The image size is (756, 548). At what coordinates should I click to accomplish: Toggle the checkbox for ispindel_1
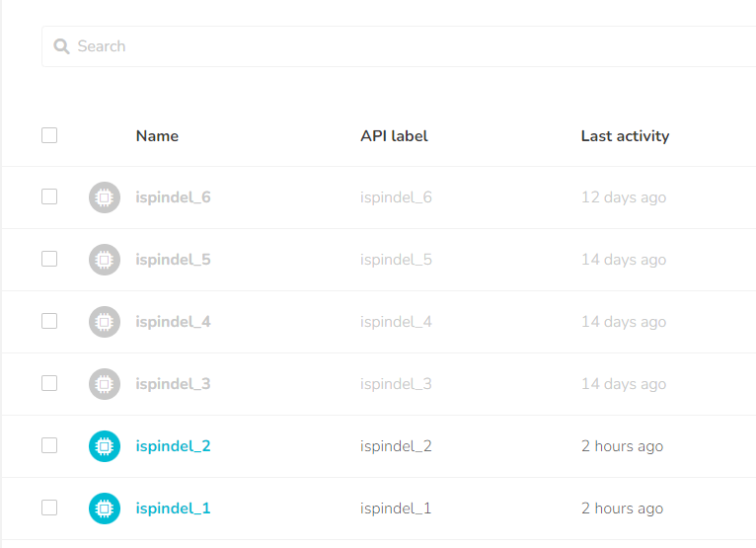[49, 508]
